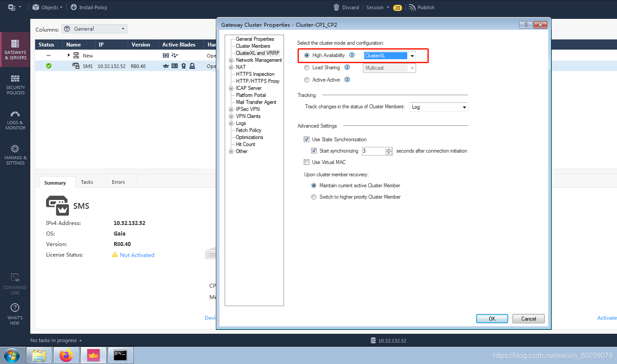Select Optimizations in the tree
Screen dimensions: 617x364
[250, 137]
